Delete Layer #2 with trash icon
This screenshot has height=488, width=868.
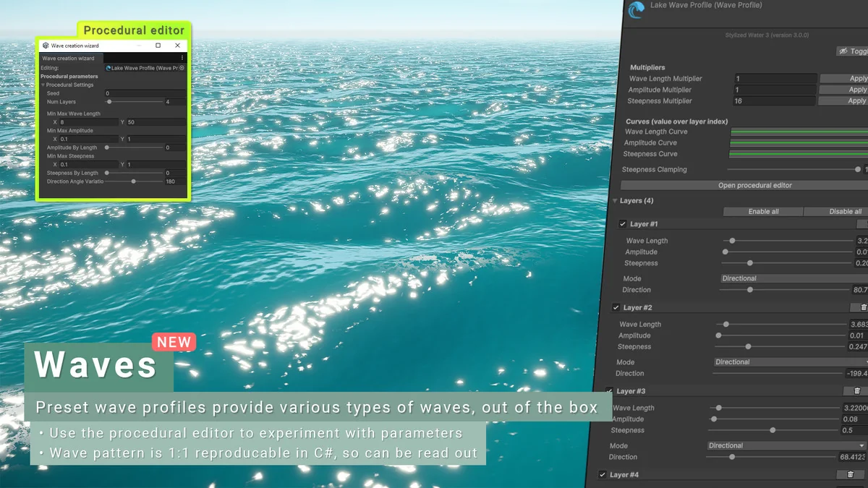click(864, 308)
